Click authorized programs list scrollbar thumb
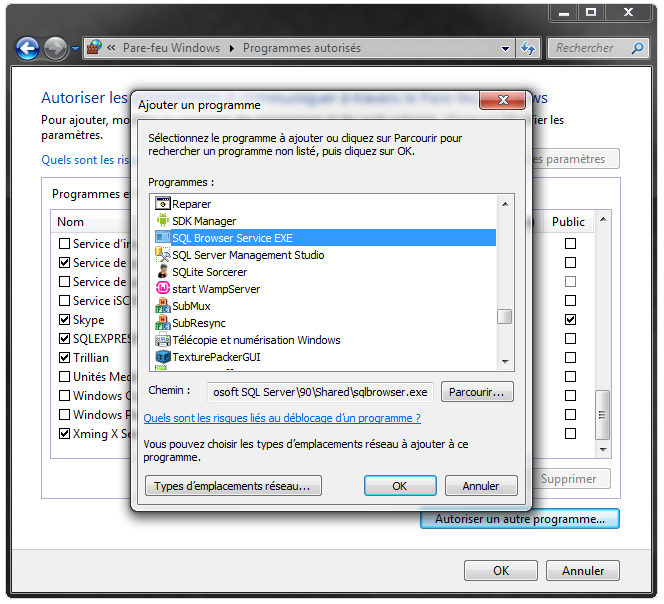Viewport: 664px width, 604px height. click(603, 415)
